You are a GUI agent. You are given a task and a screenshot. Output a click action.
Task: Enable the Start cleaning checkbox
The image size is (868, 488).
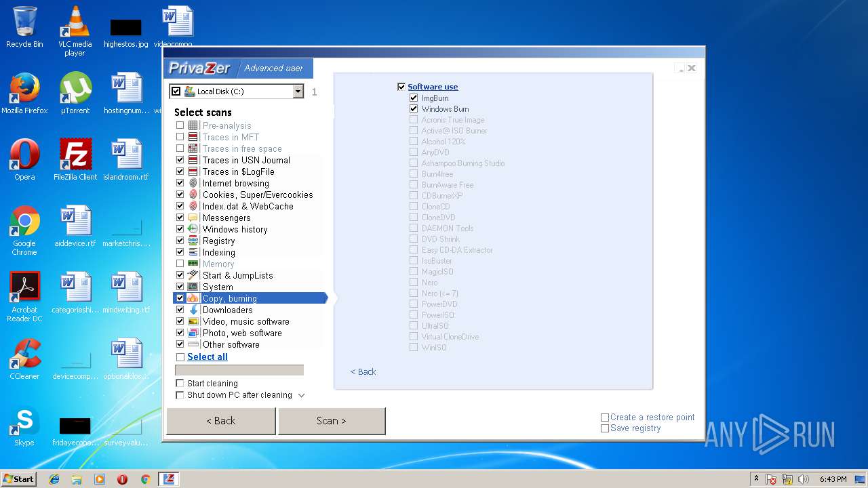tap(180, 383)
